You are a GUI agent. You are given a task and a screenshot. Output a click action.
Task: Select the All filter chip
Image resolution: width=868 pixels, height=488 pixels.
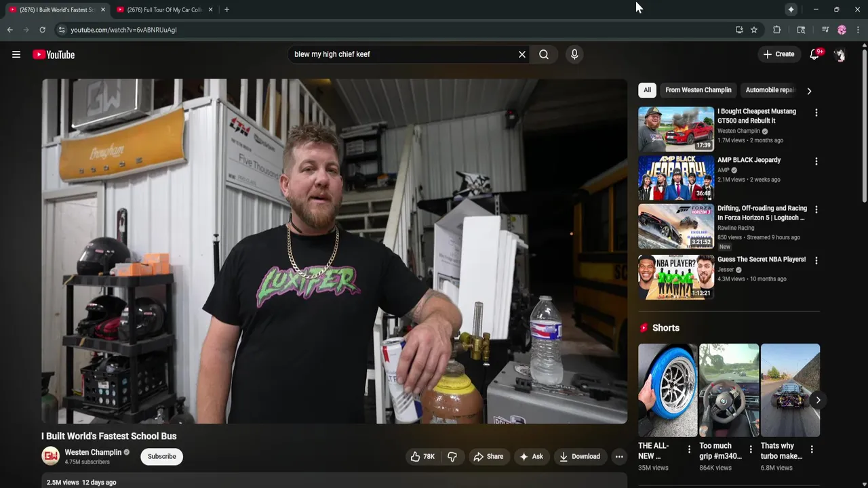tap(647, 90)
